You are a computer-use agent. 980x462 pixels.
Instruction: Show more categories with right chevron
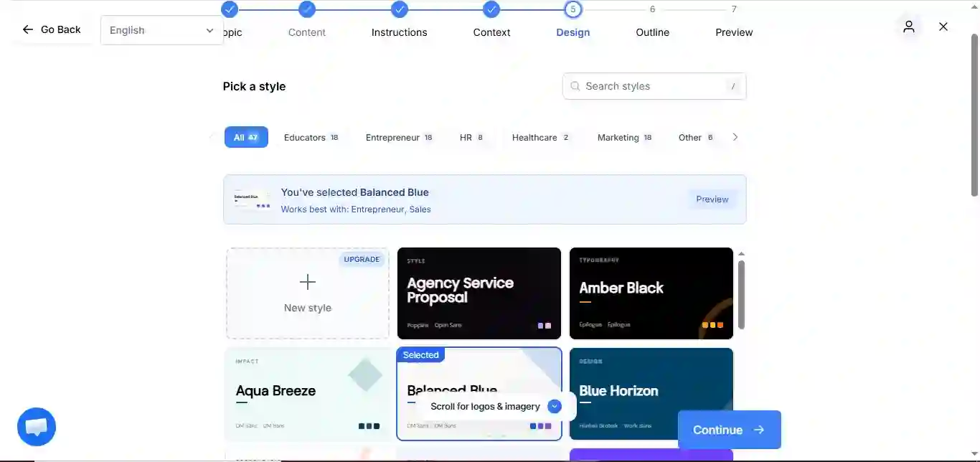(735, 137)
